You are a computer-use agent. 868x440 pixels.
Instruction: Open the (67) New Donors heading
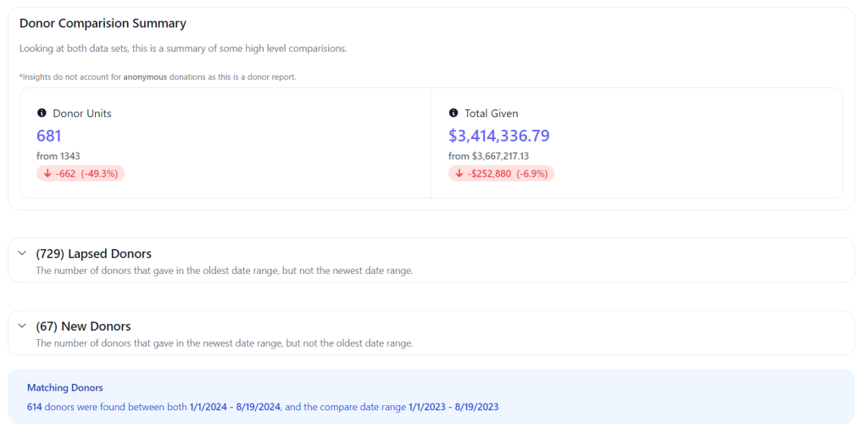[x=83, y=326]
